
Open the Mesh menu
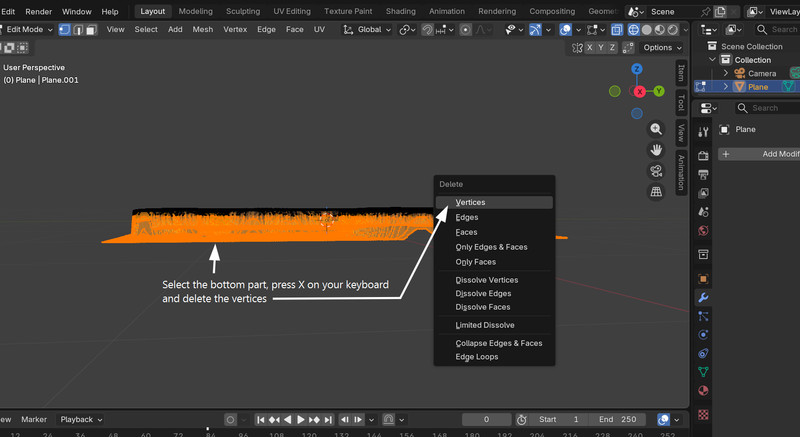point(203,30)
